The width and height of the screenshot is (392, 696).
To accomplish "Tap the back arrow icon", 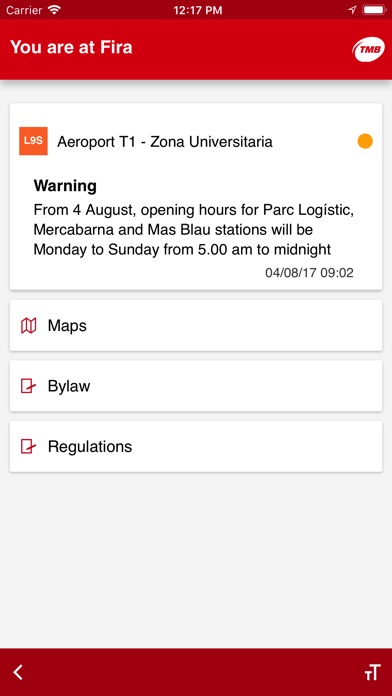I will tap(18, 672).
